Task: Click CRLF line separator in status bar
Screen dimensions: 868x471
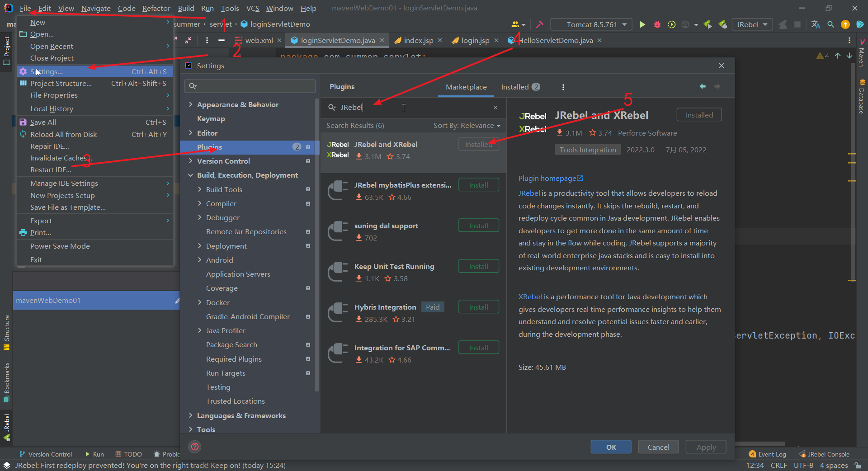Action: tap(778, 466)
